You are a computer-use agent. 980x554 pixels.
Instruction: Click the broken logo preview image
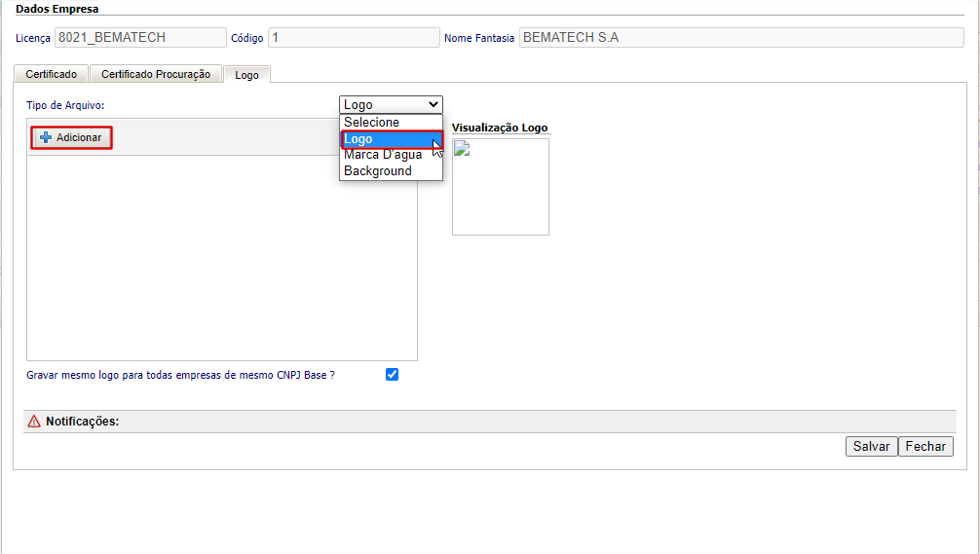pos(462,149)
